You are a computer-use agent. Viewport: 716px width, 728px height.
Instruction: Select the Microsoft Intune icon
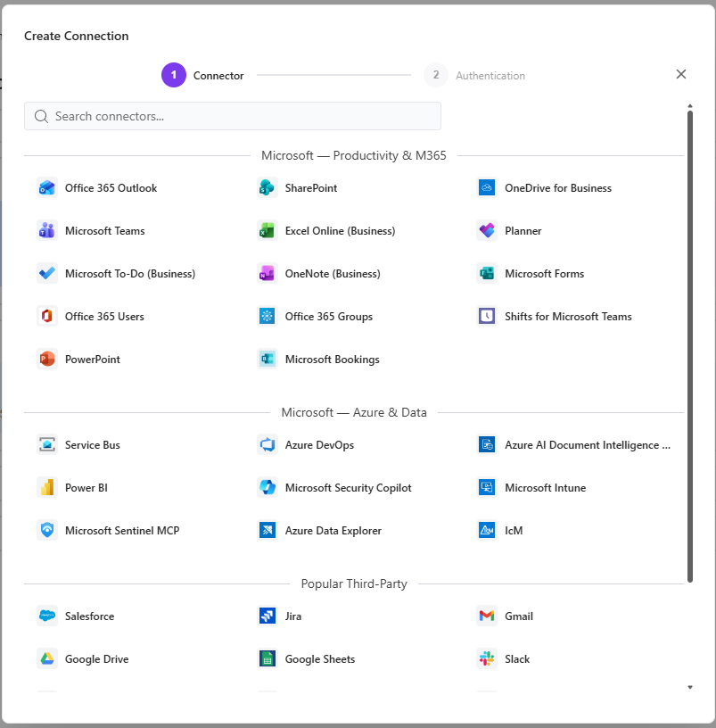coord(487,487)
